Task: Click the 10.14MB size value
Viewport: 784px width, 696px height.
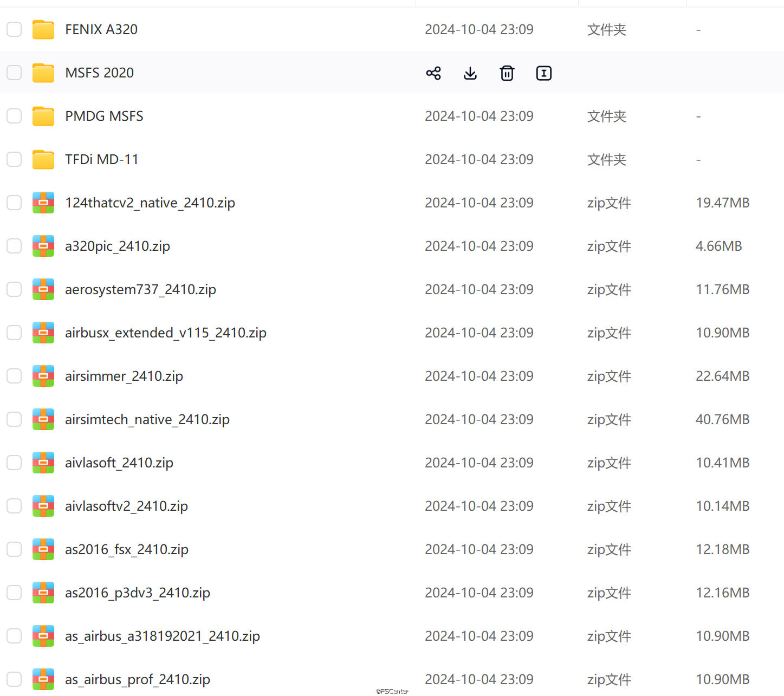Action: (x=723, y=506)
